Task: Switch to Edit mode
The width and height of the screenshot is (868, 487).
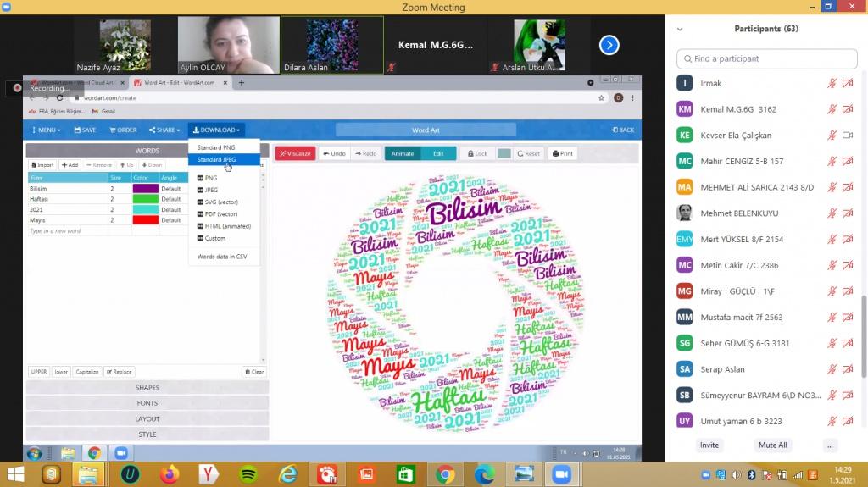Action: tap(438, 153)
